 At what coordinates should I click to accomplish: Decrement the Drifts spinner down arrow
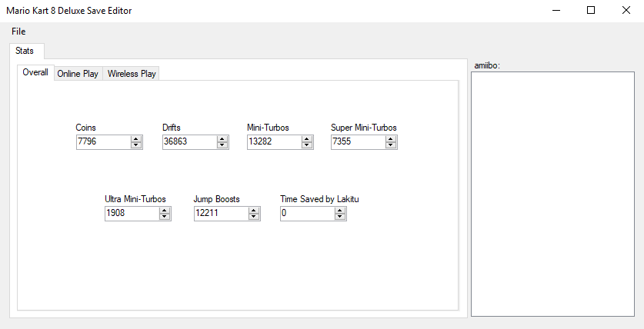[222, 145]
